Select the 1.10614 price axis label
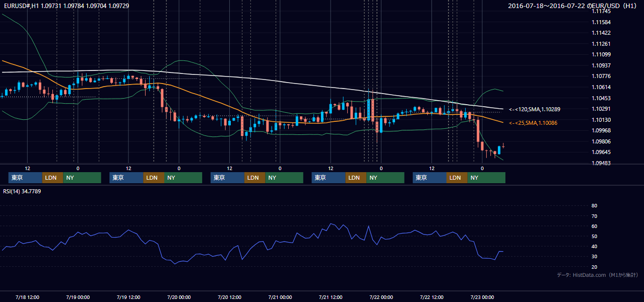 tap(601, 87)
